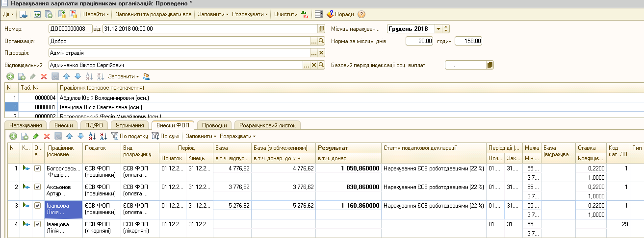The image size is (644, 238).
Task: Open Розрахувати dropdown in Внески ФОП toolbar
Action: (238, 136)
